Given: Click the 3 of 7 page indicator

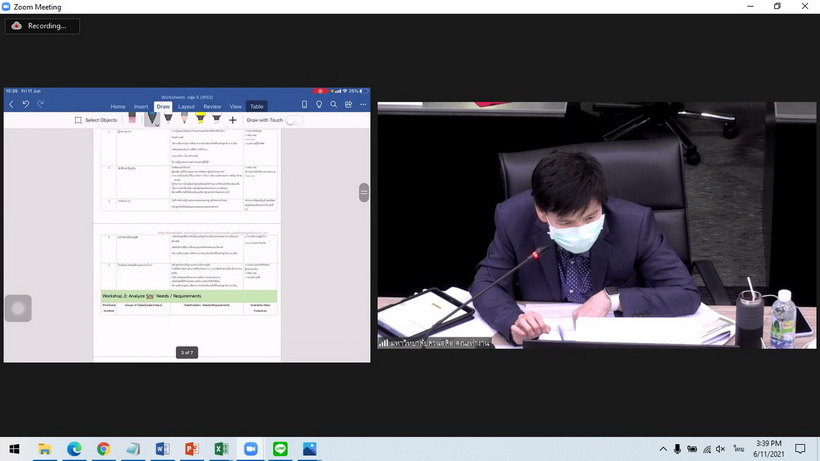Looking at the screenshot, I should click(x=187, y=353).
